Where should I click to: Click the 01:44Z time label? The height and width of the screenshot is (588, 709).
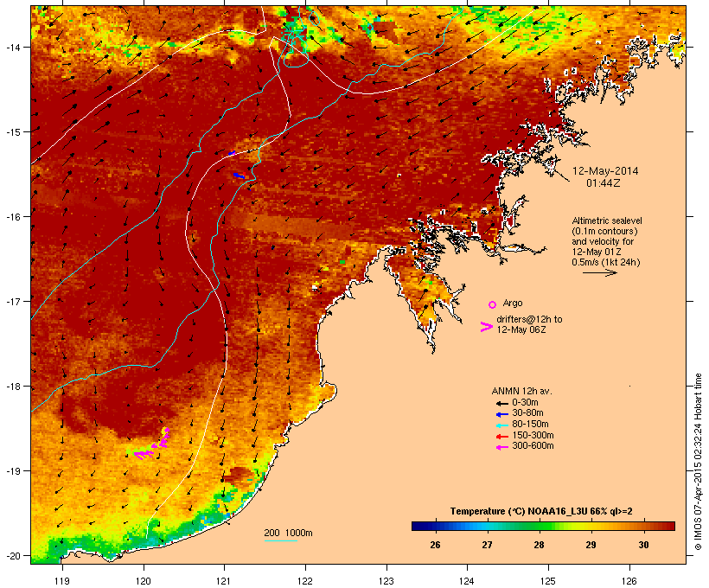(604, 183)
